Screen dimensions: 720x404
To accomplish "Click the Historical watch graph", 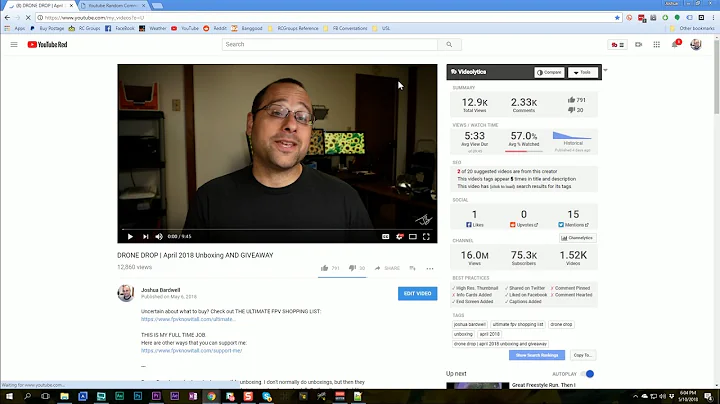I will [x=572, y=136].
